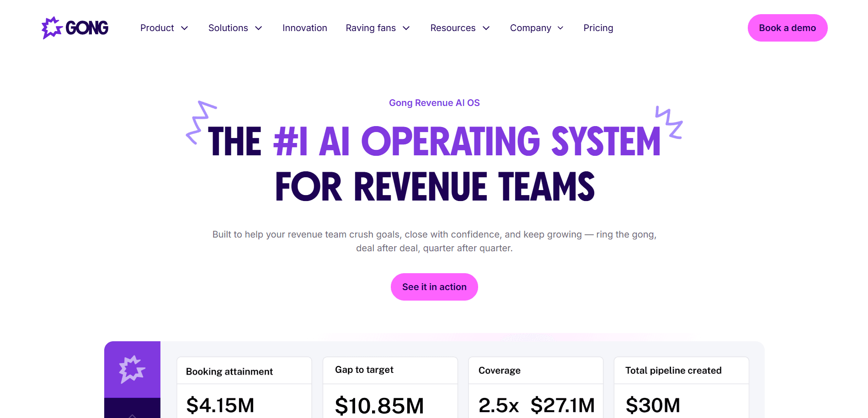This screenshot has height=418, width=868.
Task: Click the 2.5x coverage value
Action: [x=499, y=405]
